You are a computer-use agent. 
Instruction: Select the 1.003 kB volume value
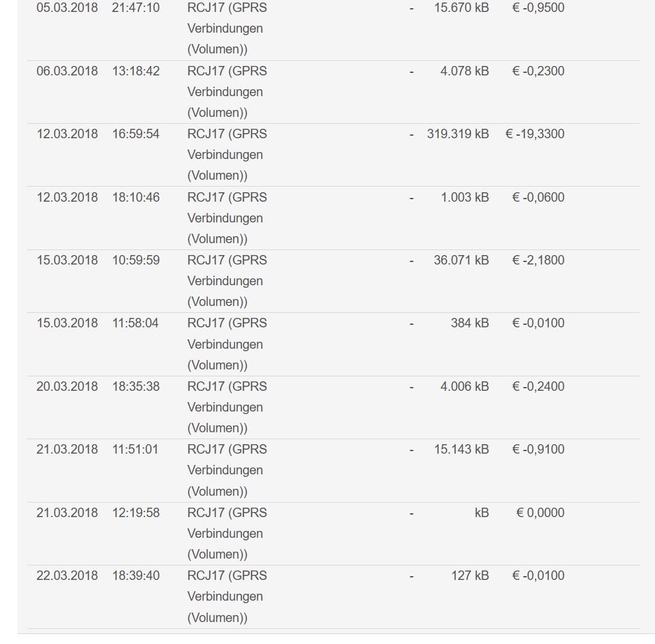(465, 197)
